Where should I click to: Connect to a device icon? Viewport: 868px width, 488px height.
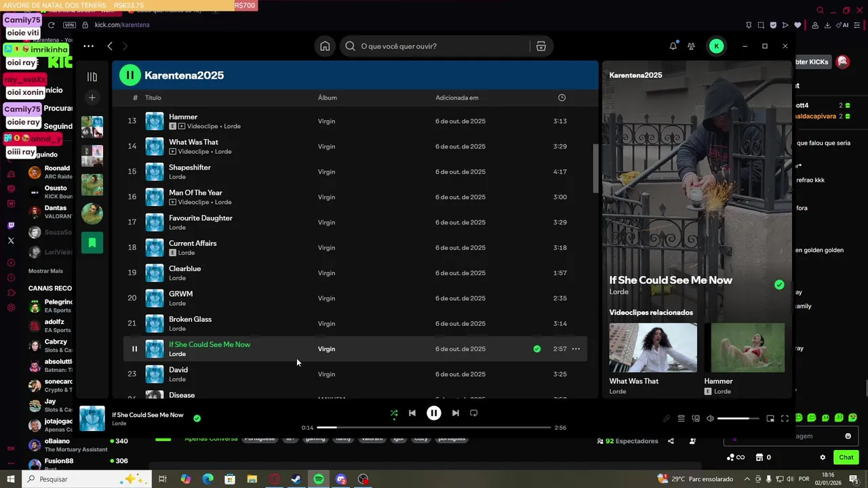pos(696,419)
